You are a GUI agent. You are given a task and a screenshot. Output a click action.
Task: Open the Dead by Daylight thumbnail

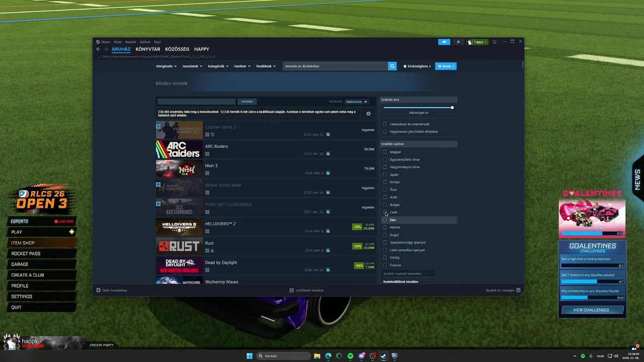click(x=179, y=266)
